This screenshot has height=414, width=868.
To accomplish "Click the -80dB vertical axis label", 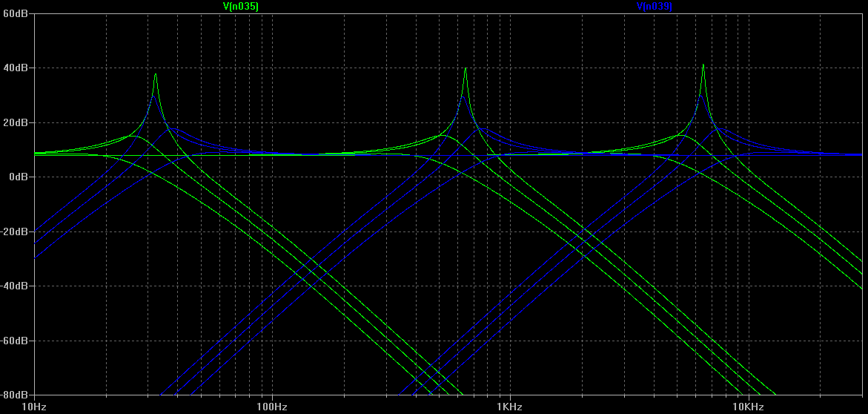I will pos(14,395).
